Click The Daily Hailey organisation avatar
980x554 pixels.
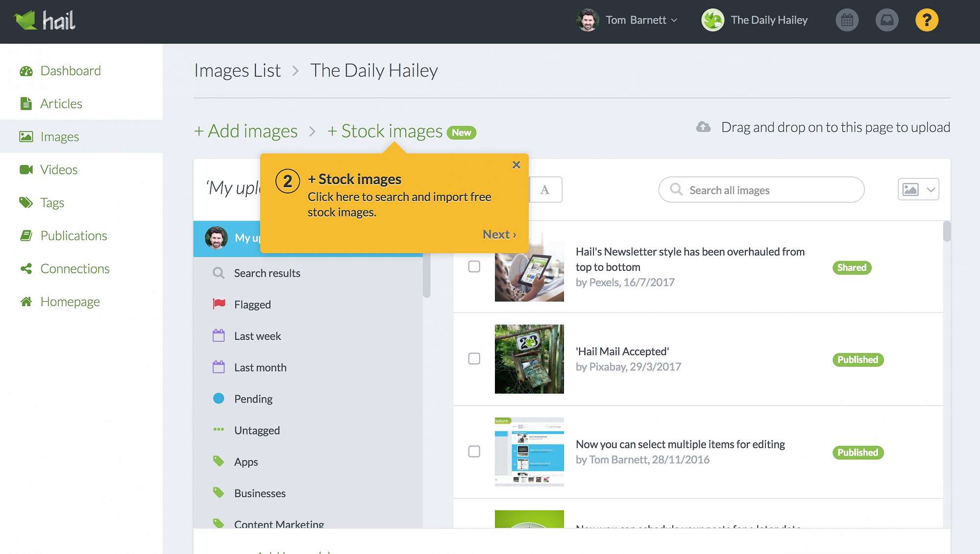click(712, 20)
